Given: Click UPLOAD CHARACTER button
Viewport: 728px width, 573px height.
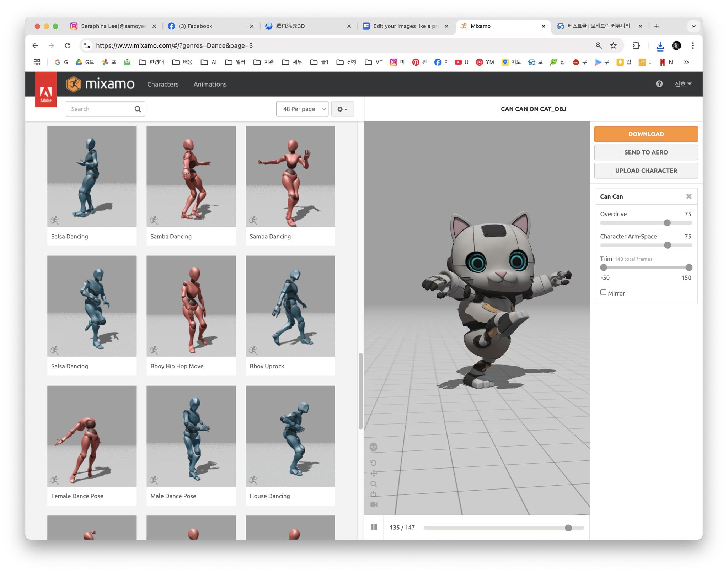Looking at the screenshot, I should [x=646, y=171].
